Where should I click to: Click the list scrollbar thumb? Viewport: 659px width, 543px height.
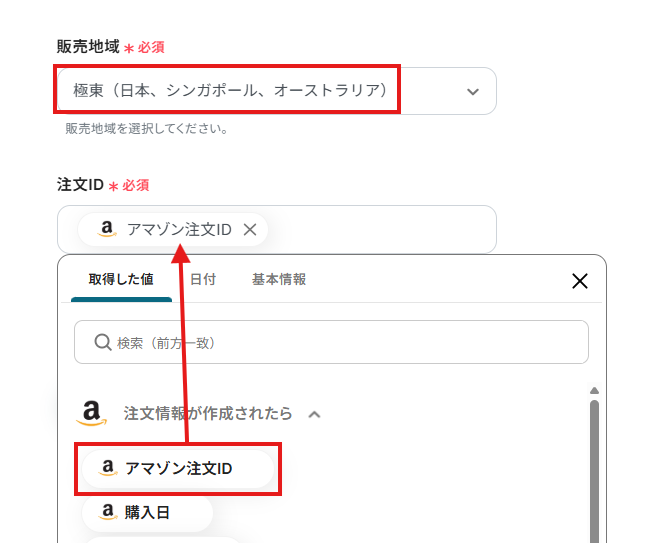[594, 470]
